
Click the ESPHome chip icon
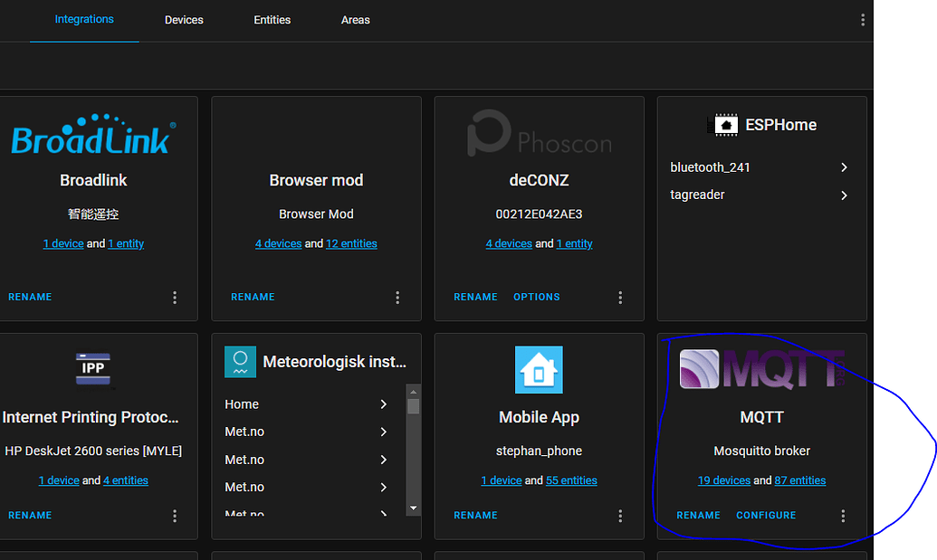pyautogui.click(x=725, y=125)
